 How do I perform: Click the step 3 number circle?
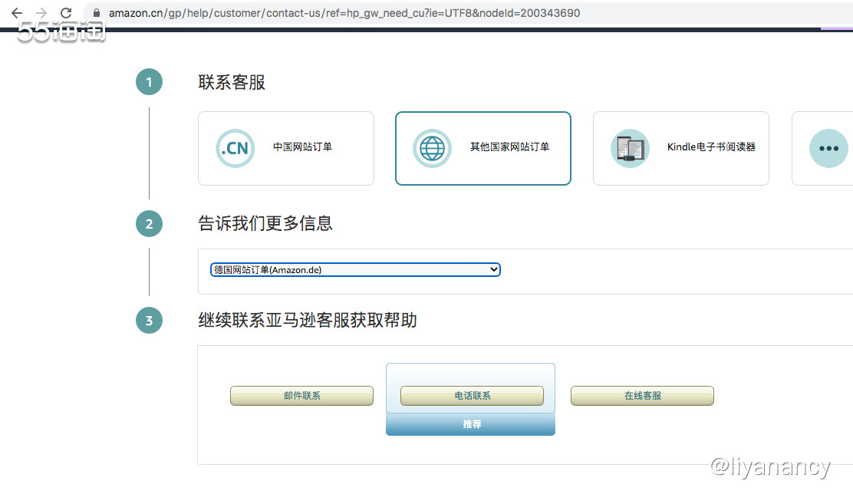pos(149,320)
